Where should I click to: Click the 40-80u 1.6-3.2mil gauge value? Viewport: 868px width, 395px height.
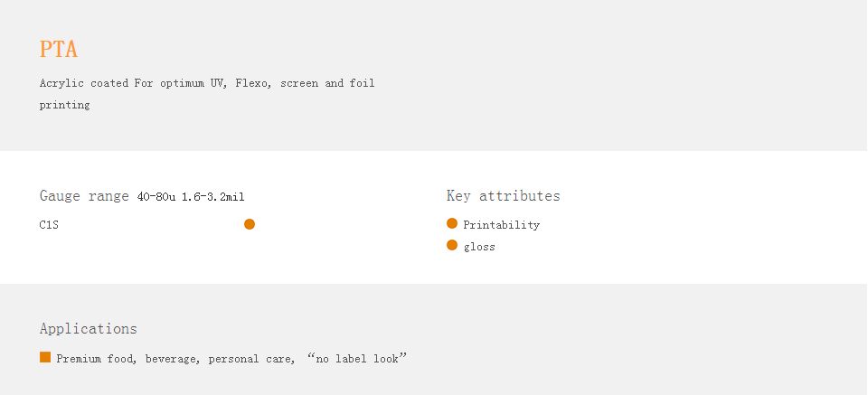(x=191, y=197)
